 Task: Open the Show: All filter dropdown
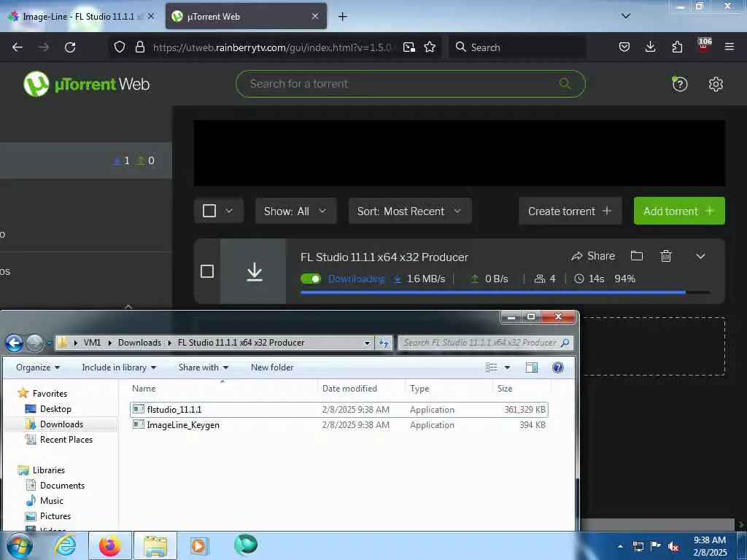tap(296, 211)
